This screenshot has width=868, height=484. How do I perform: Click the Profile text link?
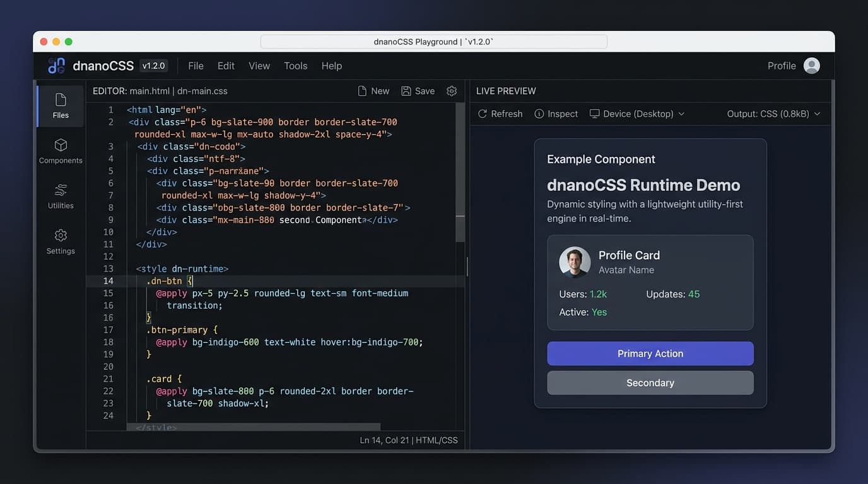coord(782,66)
